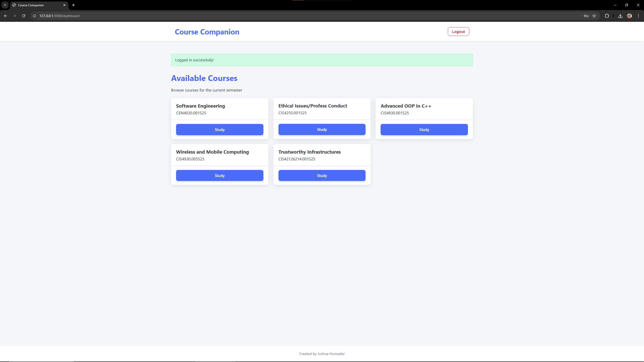The image size is (644, 362).
Task: Study the Software Engineering course
Action: 219,129
